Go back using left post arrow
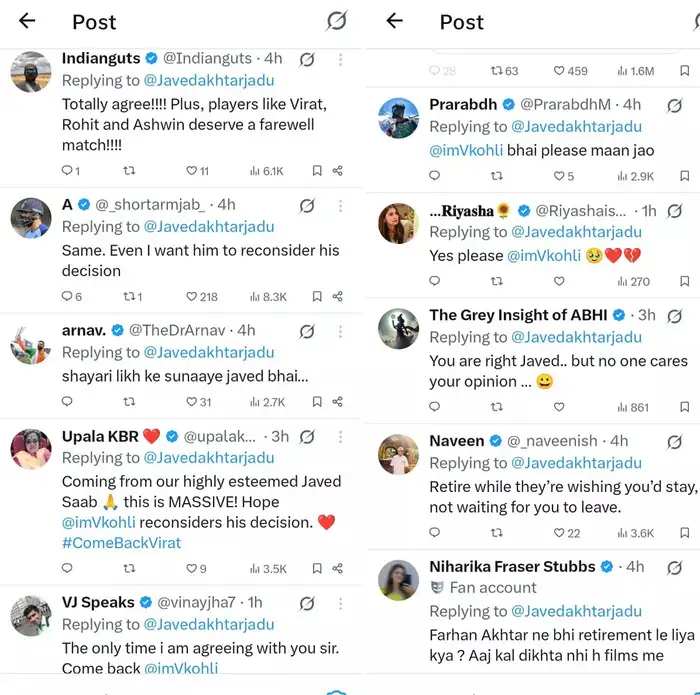Screen dimensions: 700x695 (27, 21)
